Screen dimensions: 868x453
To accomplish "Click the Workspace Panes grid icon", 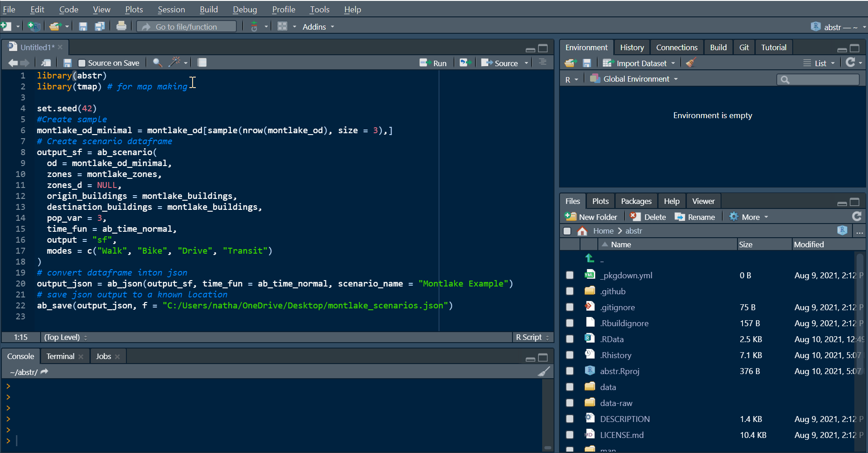I will 282,26.
